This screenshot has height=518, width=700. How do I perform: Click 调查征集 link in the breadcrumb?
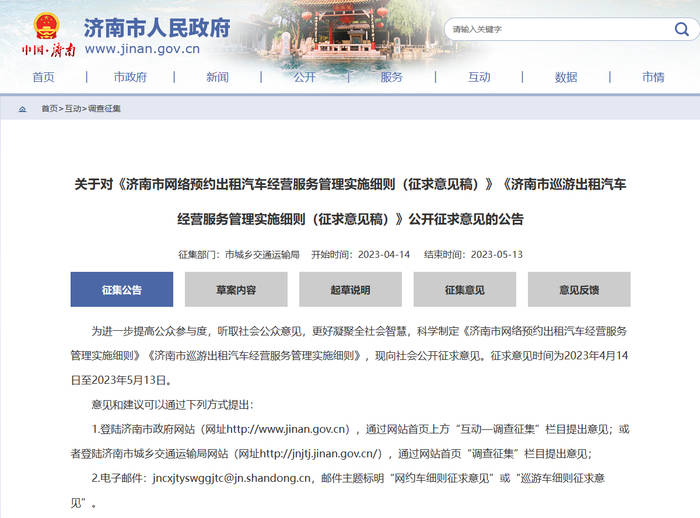click(104, 108)
